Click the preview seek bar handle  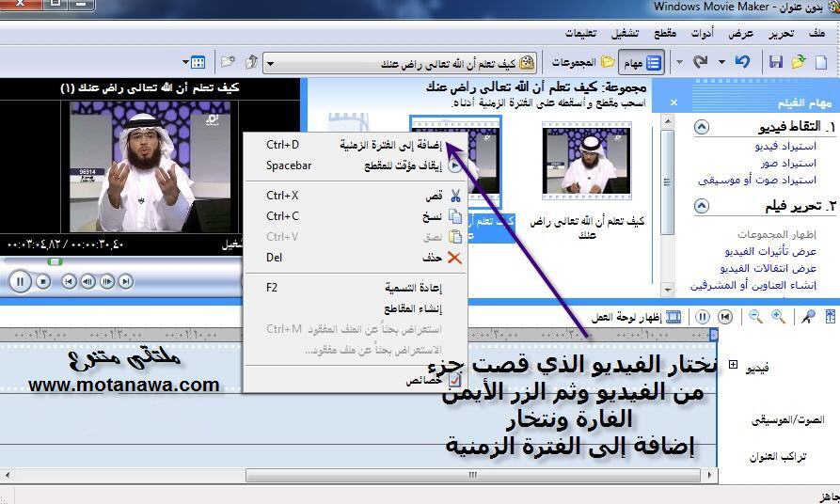pyautogui.click(x=55, y=261)
